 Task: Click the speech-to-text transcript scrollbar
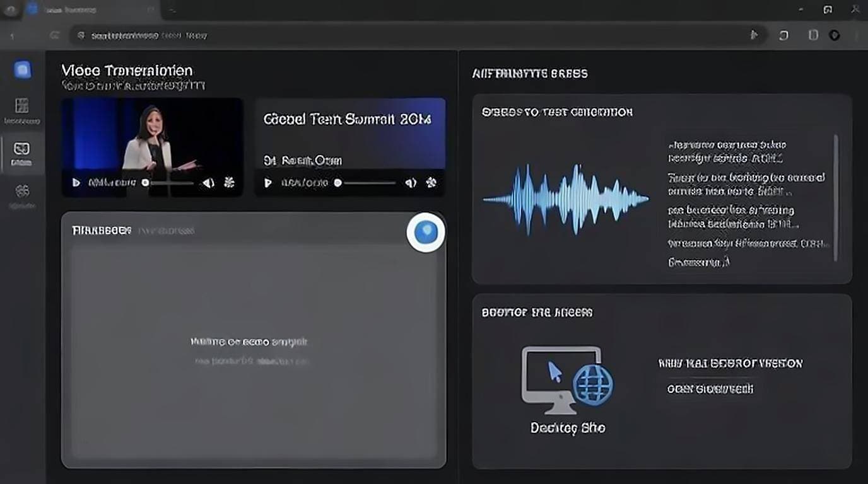836,197
